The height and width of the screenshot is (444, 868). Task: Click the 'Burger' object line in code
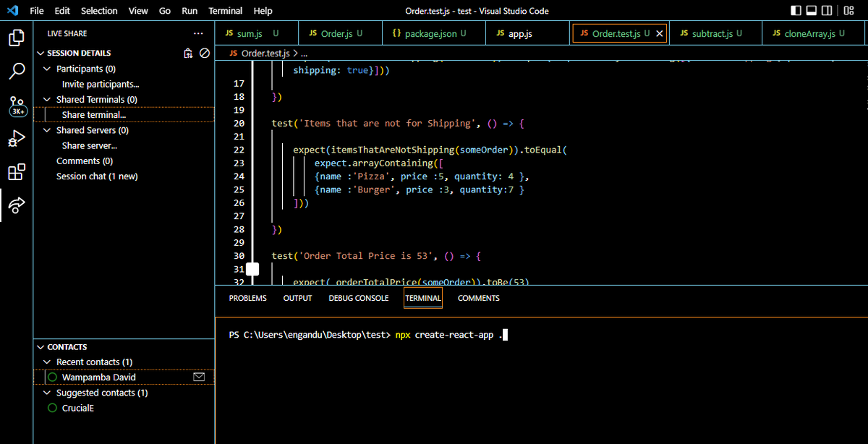tap(420, 189)
